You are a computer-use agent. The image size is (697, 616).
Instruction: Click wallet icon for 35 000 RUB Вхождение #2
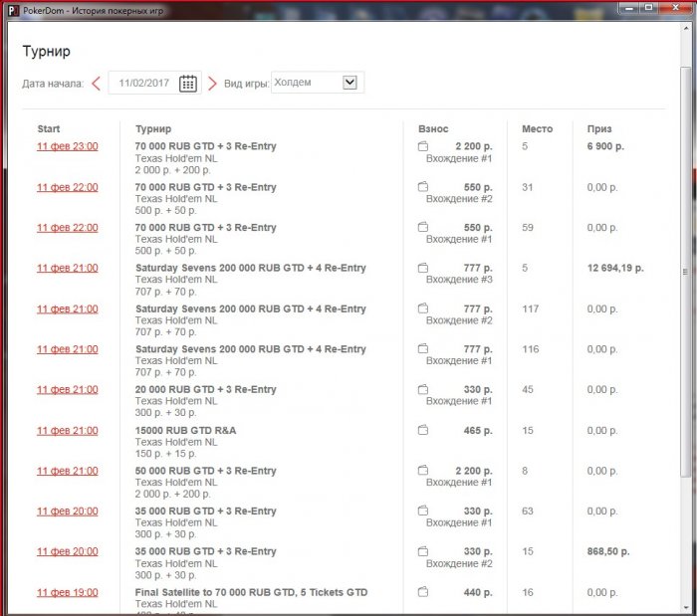click(423, 551)
